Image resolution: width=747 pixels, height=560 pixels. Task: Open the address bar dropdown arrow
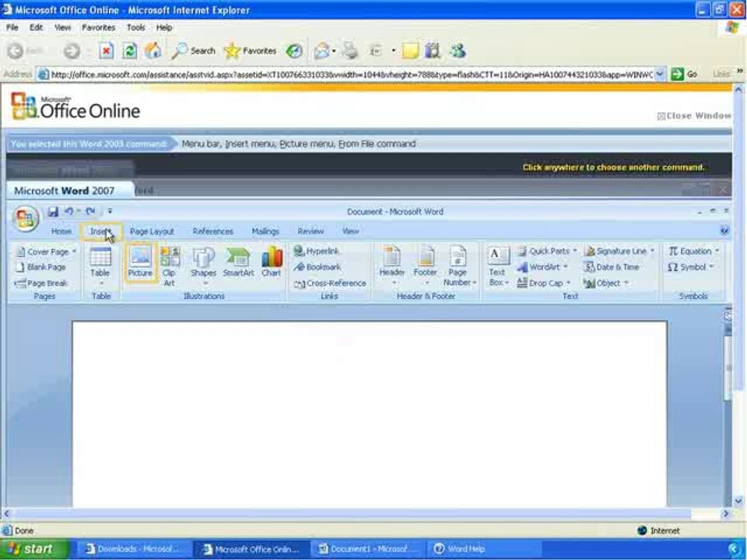click(660, 75)
